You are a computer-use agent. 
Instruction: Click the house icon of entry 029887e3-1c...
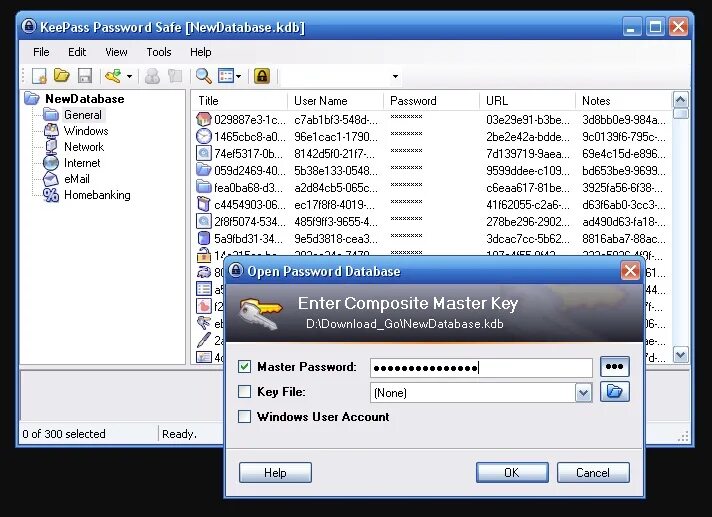(x=204, y=119)
